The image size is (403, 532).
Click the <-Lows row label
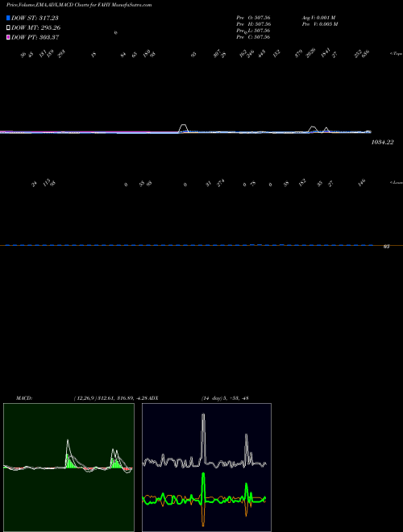(x=397, y=183)
